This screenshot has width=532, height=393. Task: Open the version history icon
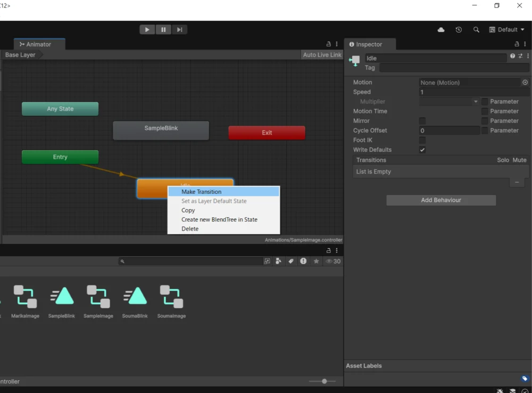click(459, 30)
